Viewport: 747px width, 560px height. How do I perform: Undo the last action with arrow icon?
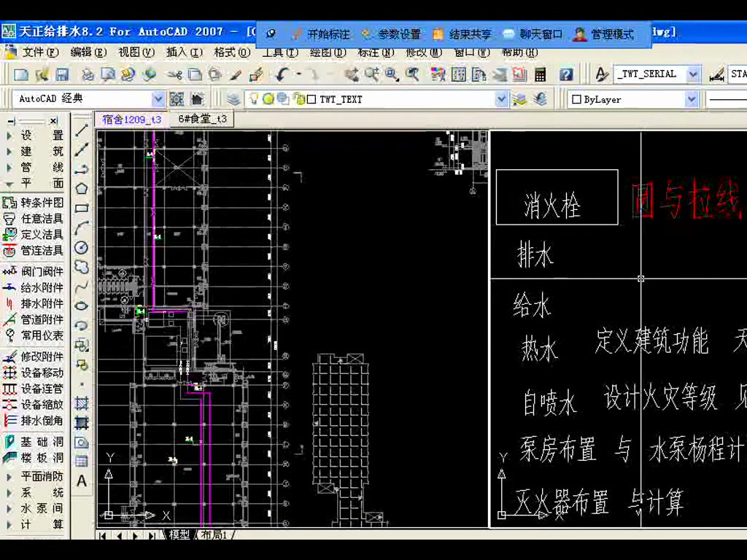pyautogui.click(x=282, y=74)
